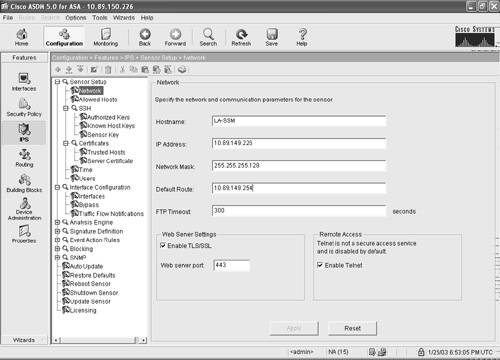
Task: Open the File menu
Action: coord(8,18)
